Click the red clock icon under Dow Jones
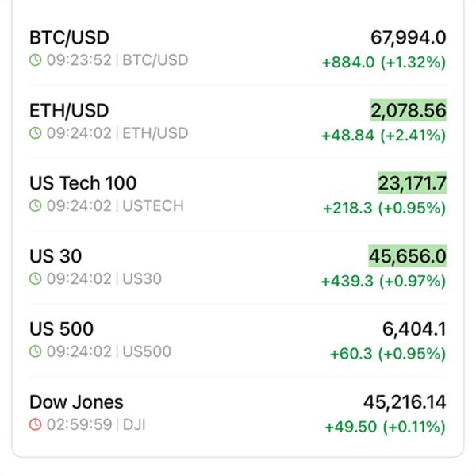The height and width of the screenshot is (476, 476). 35,424
